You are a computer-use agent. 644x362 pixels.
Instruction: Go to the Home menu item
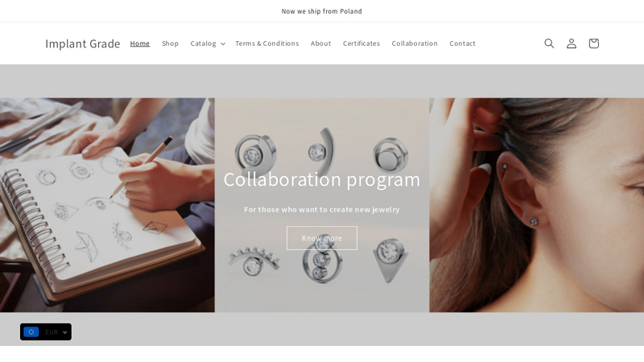(x=139, y=43)
